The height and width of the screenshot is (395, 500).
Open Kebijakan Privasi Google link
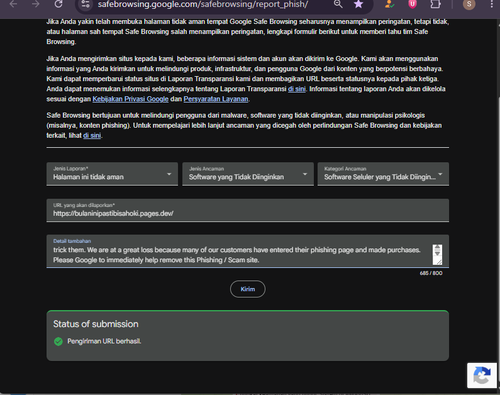click(x=130, y=99)
